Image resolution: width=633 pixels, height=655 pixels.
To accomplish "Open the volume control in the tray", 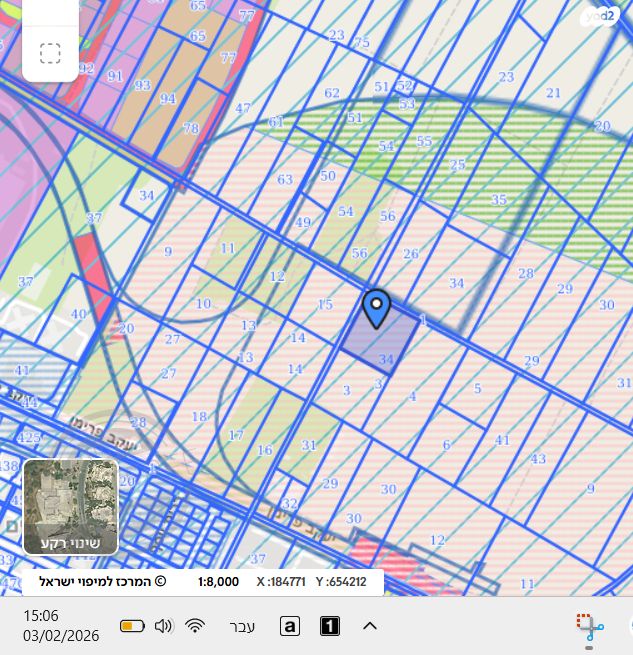I will [x=164, y=626].
